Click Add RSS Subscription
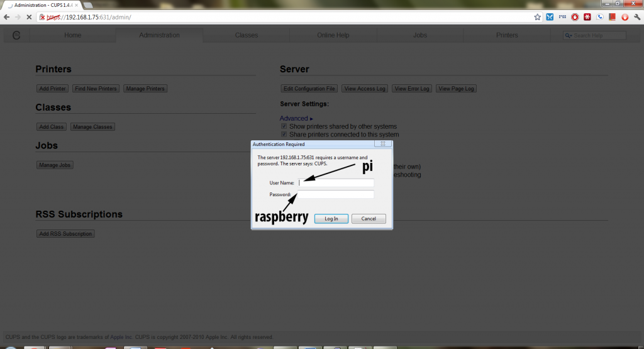This screenshot has height=349, width=644. click(65, 234)
